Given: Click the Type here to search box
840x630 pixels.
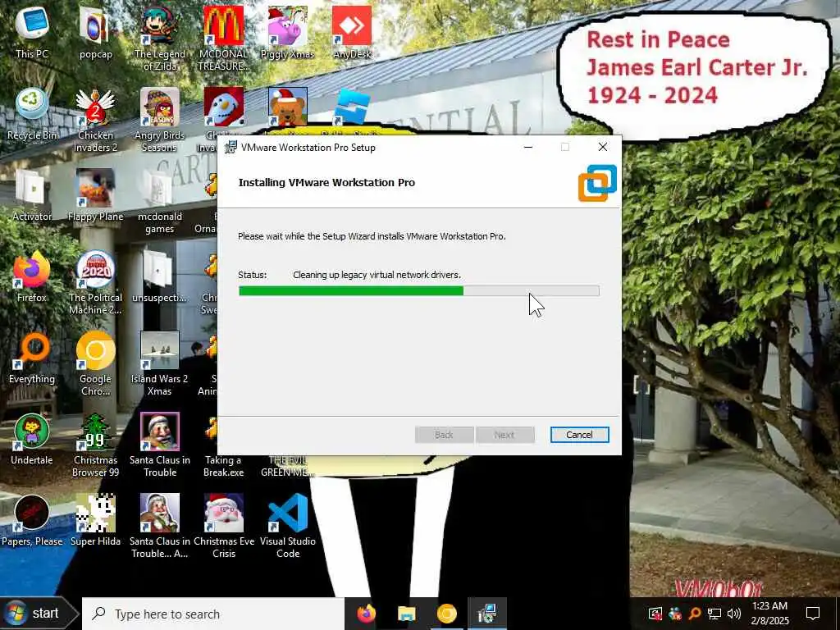Looking at the screenshot, I should (213, 614).
